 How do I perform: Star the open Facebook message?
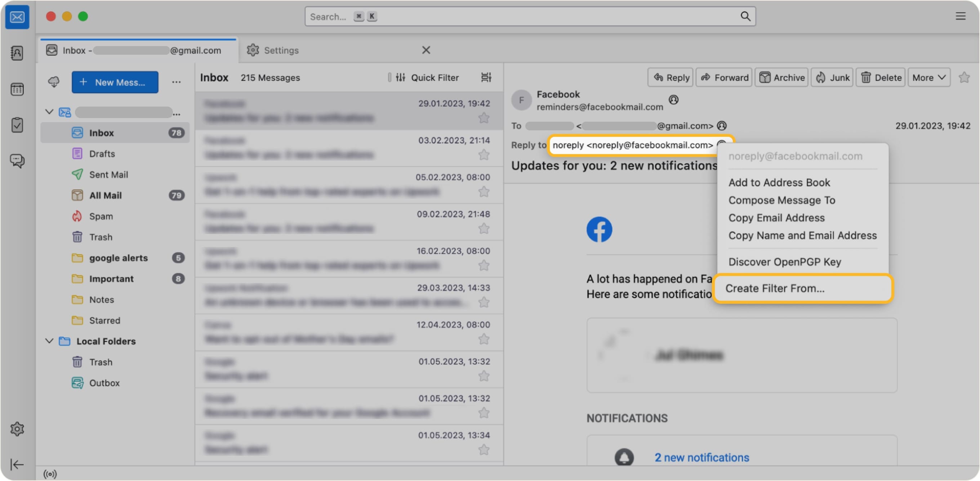pos(965,77)
